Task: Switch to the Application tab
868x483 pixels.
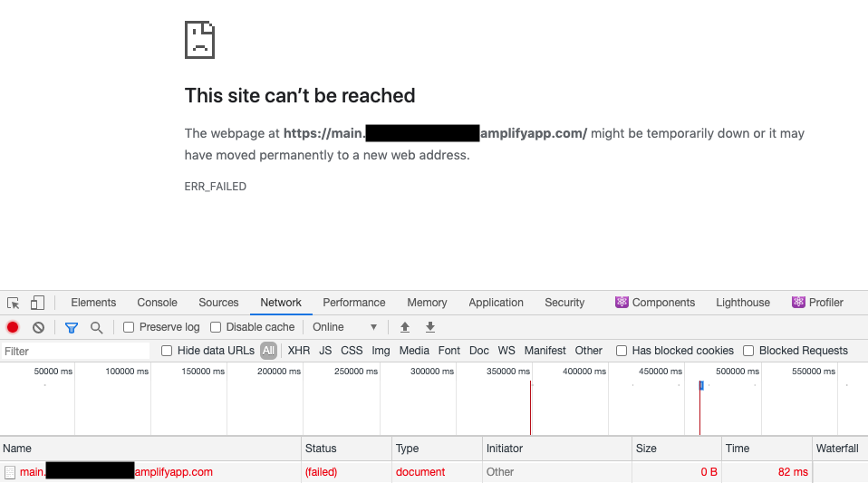Action: pos(496,303)
